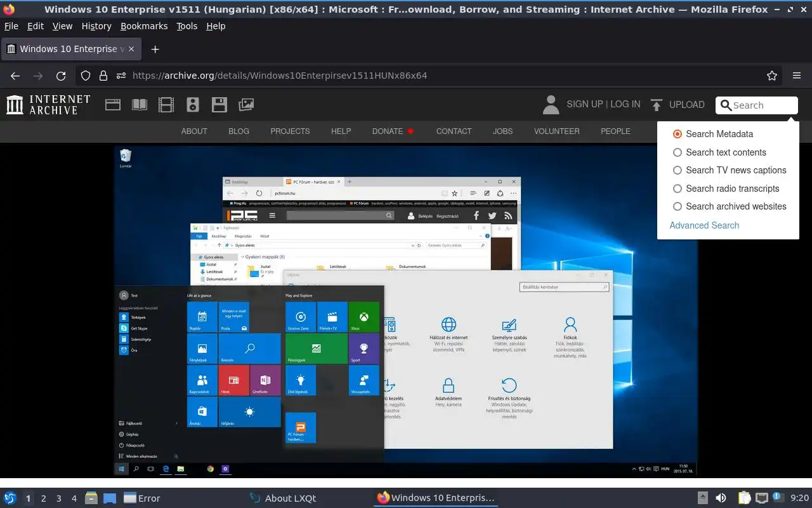This screenshot has width=812, height=508.
Task: Click the upload arrow icon
Action: pyautogui.click(x=657, y=105)
